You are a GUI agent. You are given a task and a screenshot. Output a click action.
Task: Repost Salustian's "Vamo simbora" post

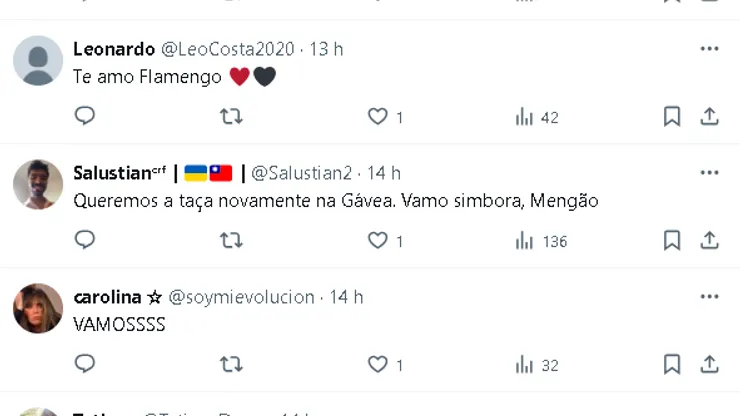pyautogui.click(x=231, y=240)
